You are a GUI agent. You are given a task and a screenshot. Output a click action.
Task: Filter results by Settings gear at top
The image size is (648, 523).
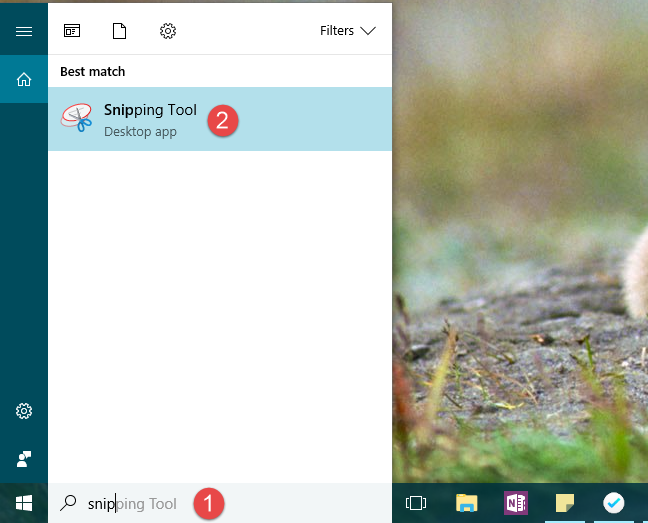click(168, 31)
